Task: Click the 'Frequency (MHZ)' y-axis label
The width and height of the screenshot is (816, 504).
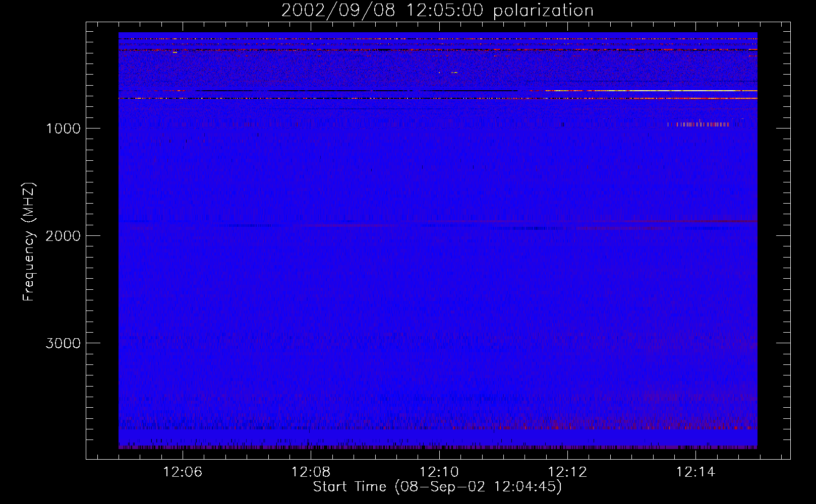Action: coord(29,242)
